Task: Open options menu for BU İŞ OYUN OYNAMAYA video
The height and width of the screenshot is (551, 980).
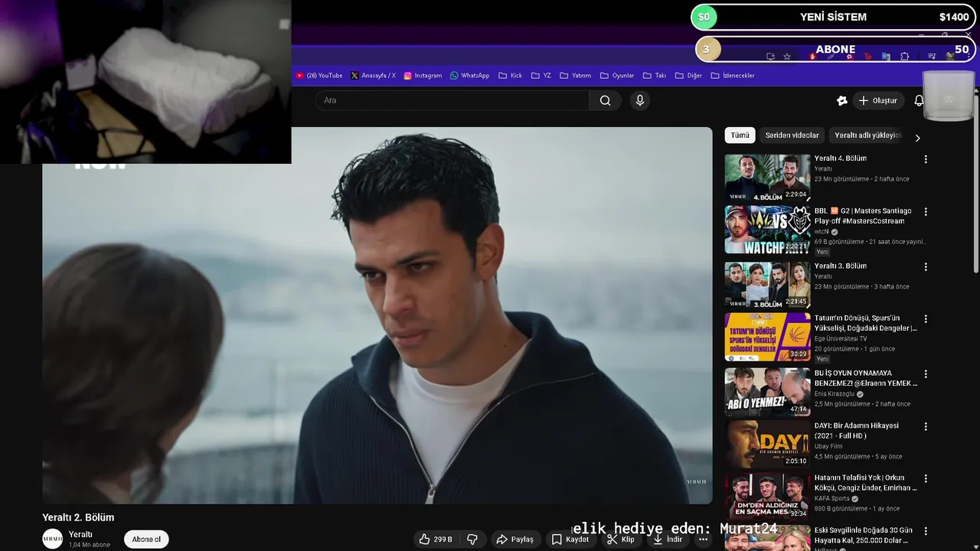Action: coord(926,374)
